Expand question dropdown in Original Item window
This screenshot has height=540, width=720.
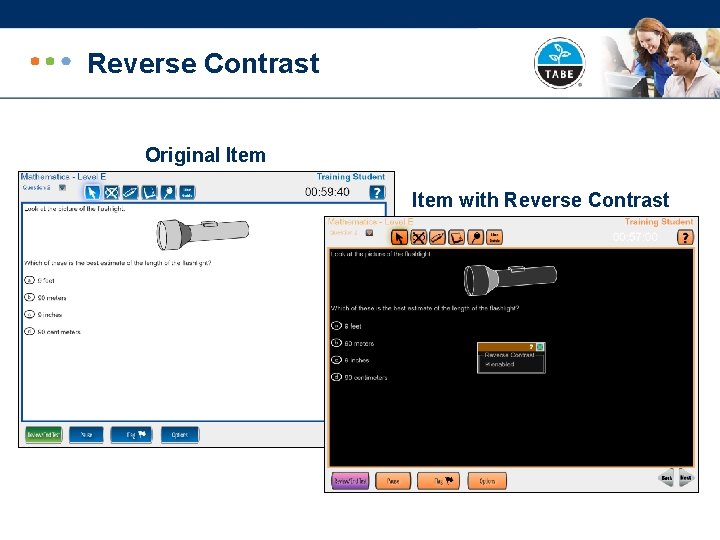pyautogui.click(x=62, y=187)
